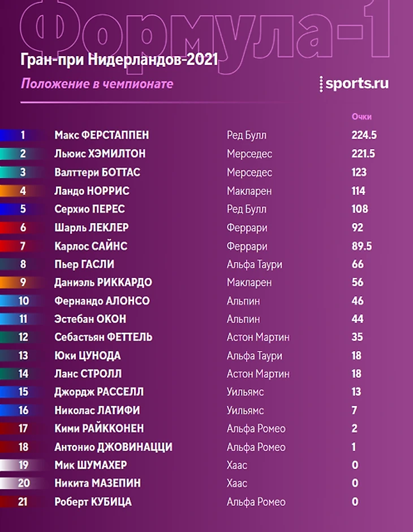Viewport: 413px width, 532px height.
Task: Click the teal position 2 badge
Action: tap(21, 154)
